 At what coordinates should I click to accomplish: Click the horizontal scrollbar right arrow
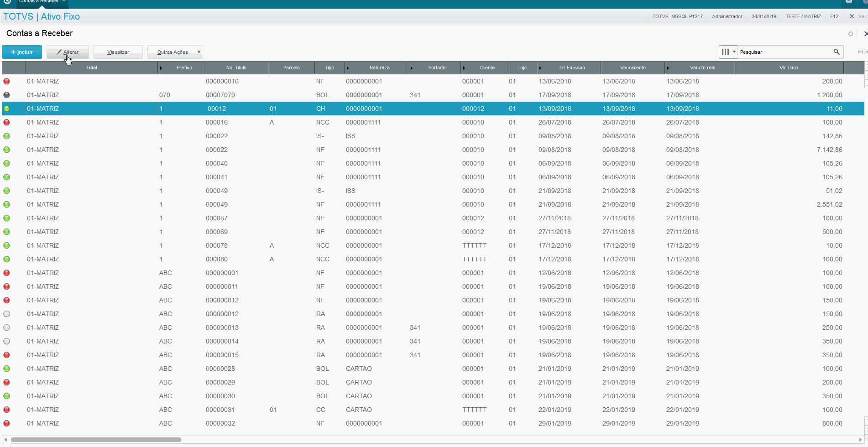click(x=861, y=440)
